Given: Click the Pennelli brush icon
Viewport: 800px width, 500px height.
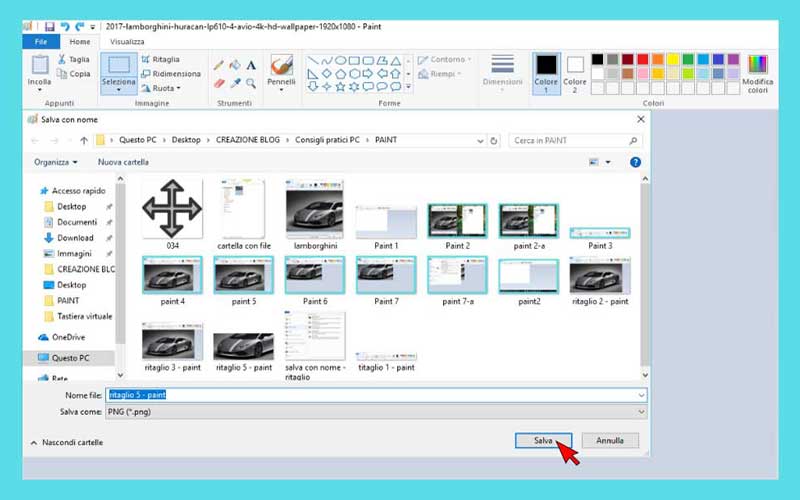Looking at the screenshot, I should [281, 67].
